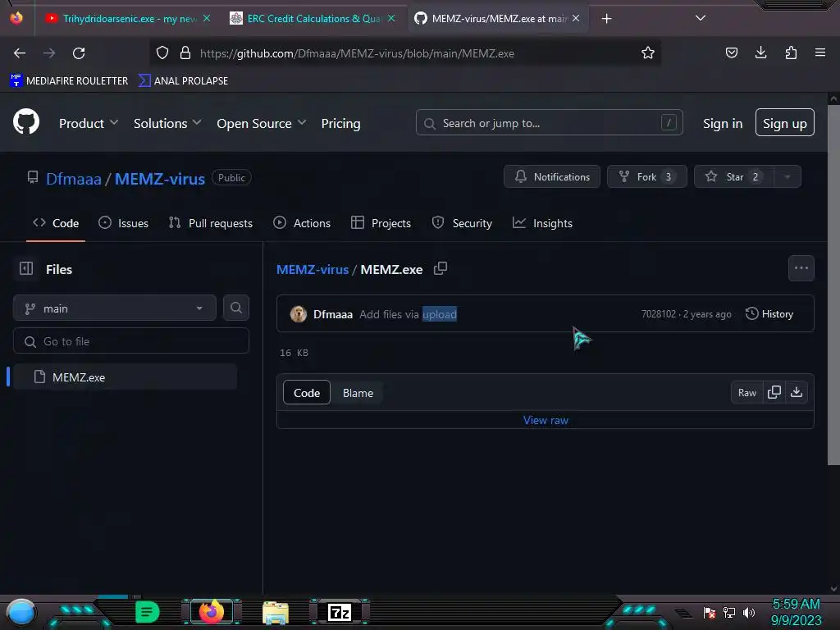Click the site padlock icon

point(185,53)
